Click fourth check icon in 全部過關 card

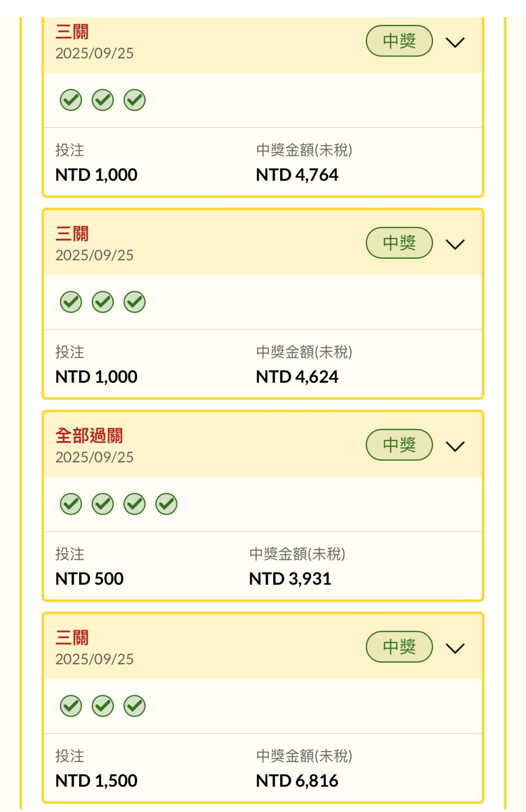pyautogui.click(x=166, y=504)
